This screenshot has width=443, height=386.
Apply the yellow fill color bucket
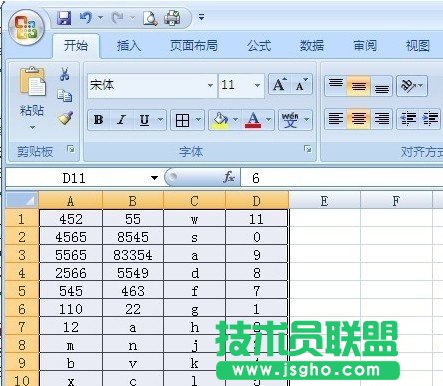pos(220,120)
